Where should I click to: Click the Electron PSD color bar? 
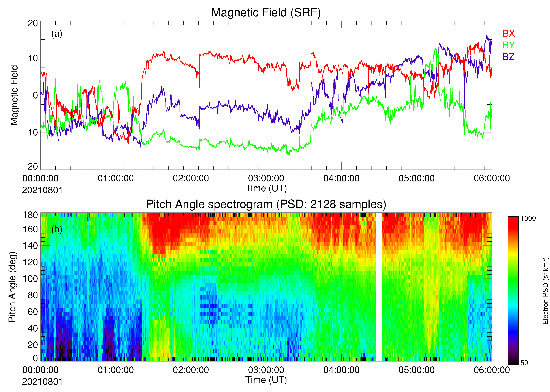click(513, 291)
